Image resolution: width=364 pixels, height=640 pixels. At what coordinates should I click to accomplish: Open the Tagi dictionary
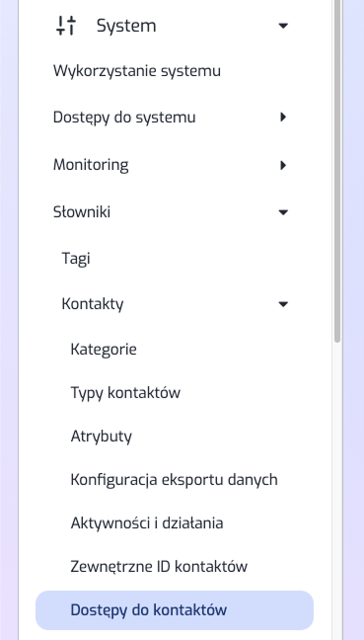pos(76,259)
